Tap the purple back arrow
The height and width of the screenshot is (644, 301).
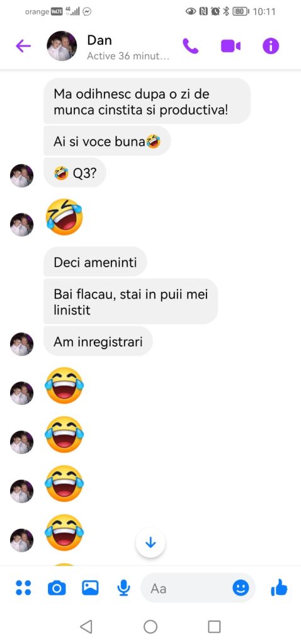pyautogui.click(x=23, y=46)
